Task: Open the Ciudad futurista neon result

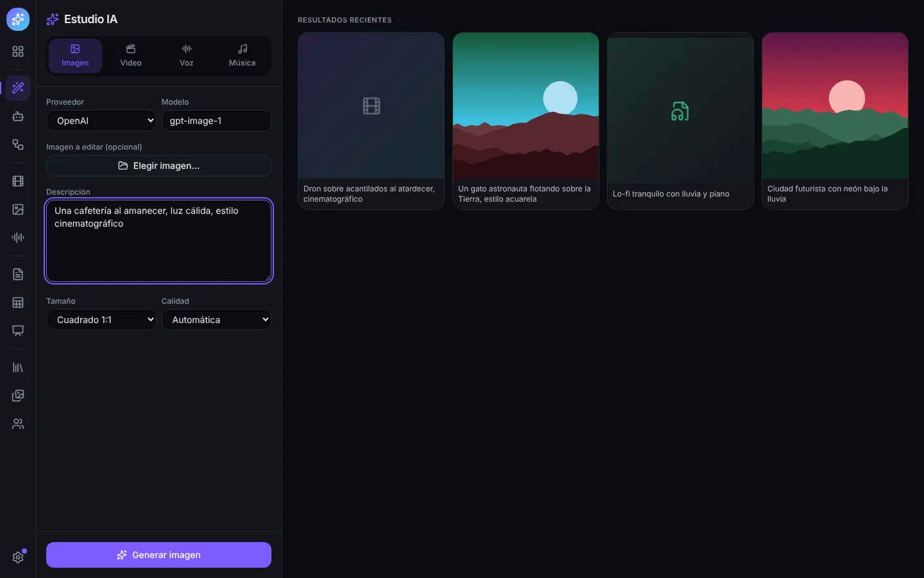Action: [x=835, y=121]
